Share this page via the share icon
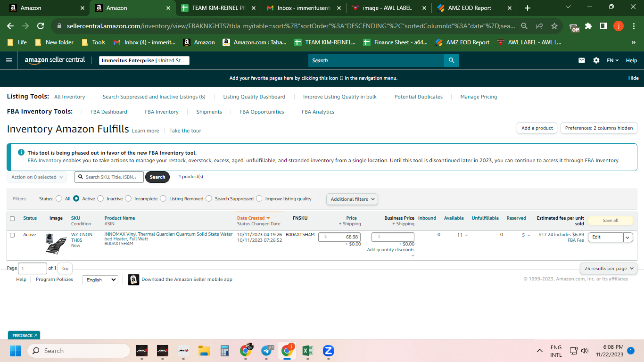 pos(539,26)
